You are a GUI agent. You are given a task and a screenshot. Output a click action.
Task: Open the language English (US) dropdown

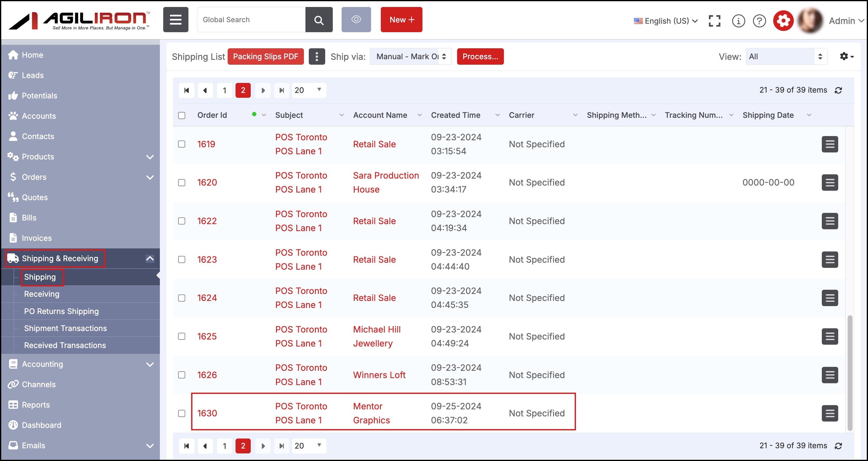(666, 21)
